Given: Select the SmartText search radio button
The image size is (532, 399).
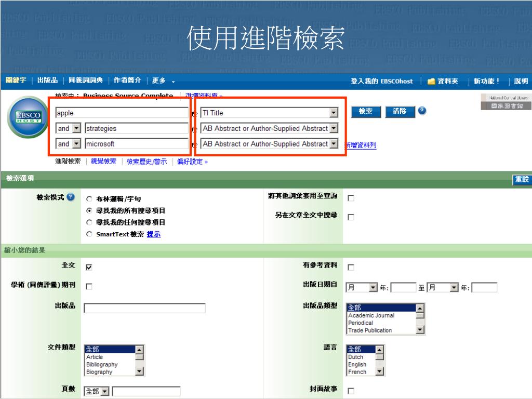Looking at the screenshot, I should click(89, 234).
